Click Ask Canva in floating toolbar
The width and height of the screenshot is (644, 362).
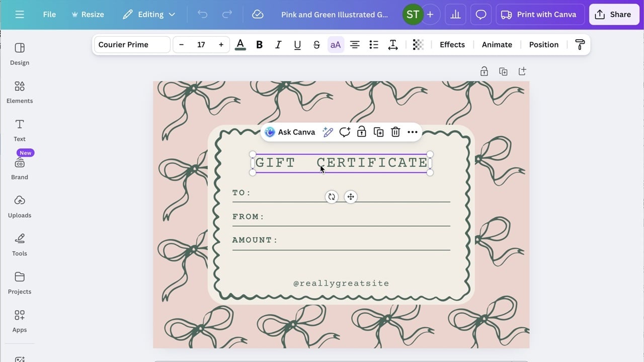[x=290, y=132]
